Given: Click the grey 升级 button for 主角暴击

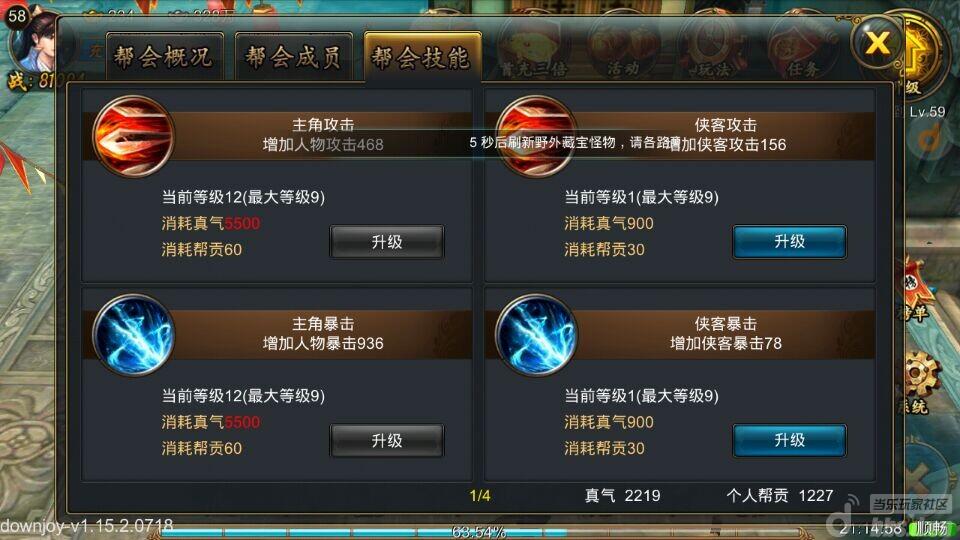Looking at the screenshot, I should click(386, 440).
